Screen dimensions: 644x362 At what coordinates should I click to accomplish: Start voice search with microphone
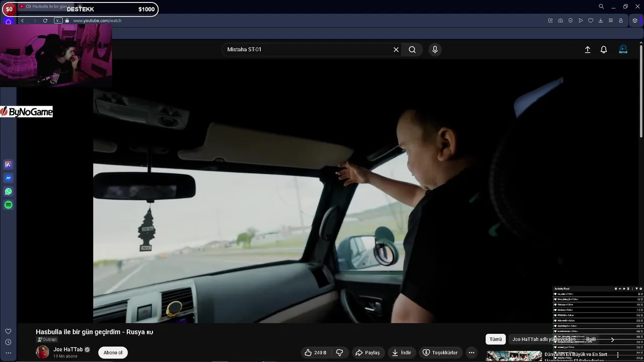click(x=435, y=49)
